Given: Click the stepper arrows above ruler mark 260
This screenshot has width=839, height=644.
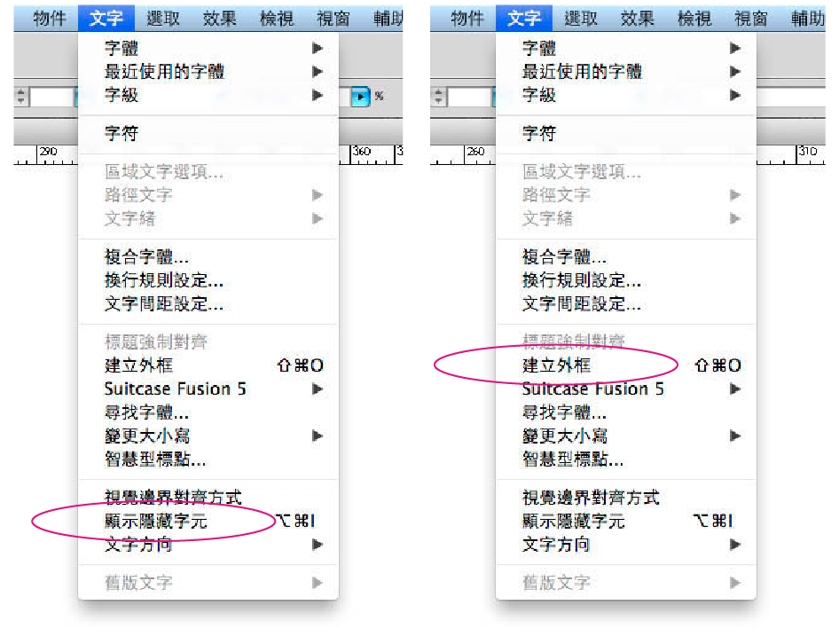Looking at the screenshot, I should [x=438, y=97].
